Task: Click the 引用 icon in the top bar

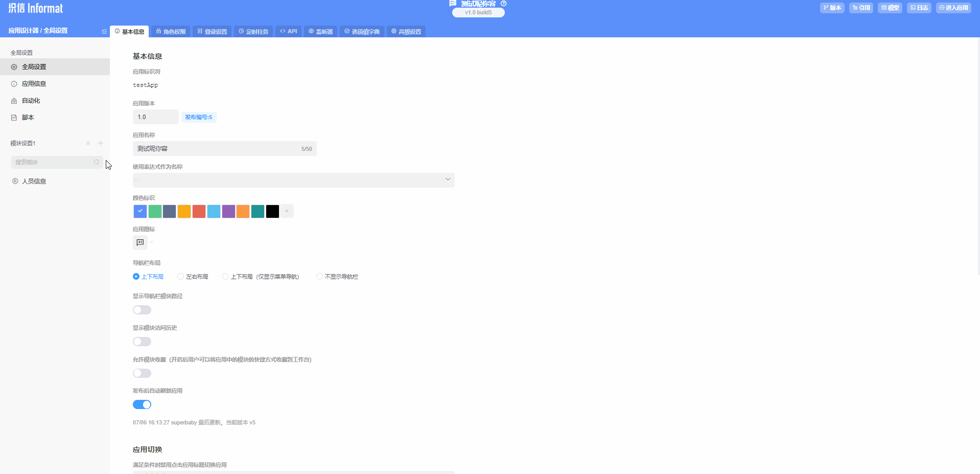Action: click(861, 8)
